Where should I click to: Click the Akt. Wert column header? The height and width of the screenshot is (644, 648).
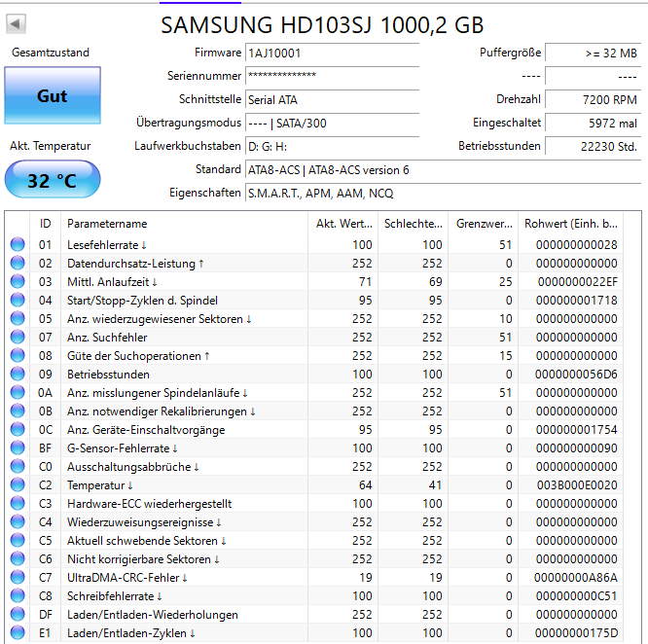343,224
